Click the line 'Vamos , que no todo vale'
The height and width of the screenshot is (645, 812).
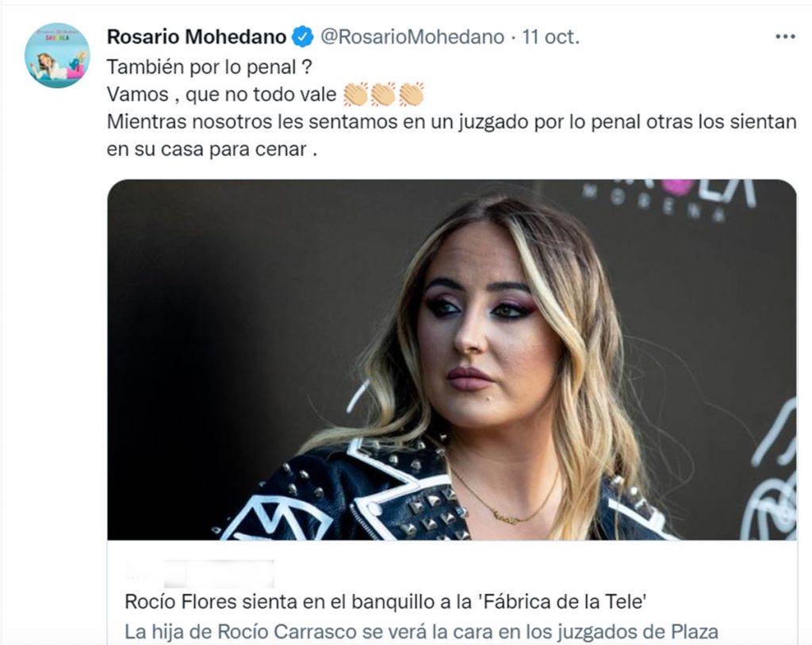pyautogui.click(x=222, y=95)
